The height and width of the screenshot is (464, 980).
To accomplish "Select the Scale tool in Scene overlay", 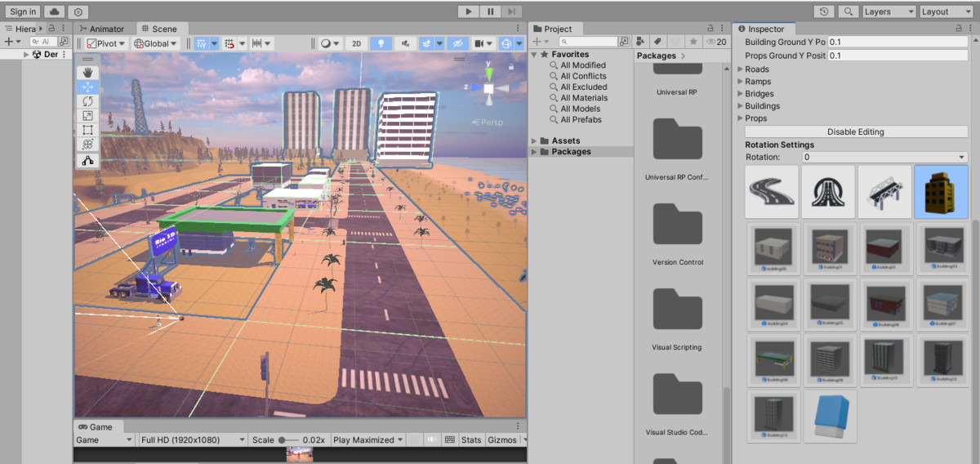I will coord(87,115).
